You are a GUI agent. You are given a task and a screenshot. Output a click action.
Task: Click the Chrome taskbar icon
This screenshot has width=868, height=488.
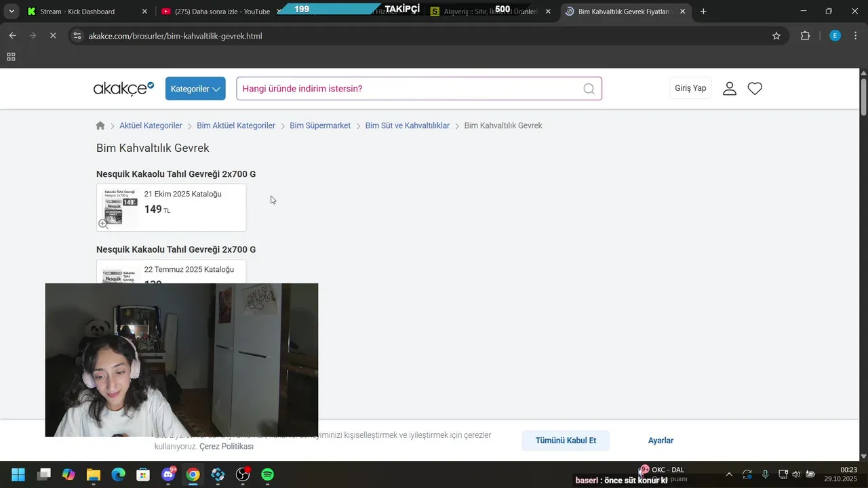click(x=193, y=474)
